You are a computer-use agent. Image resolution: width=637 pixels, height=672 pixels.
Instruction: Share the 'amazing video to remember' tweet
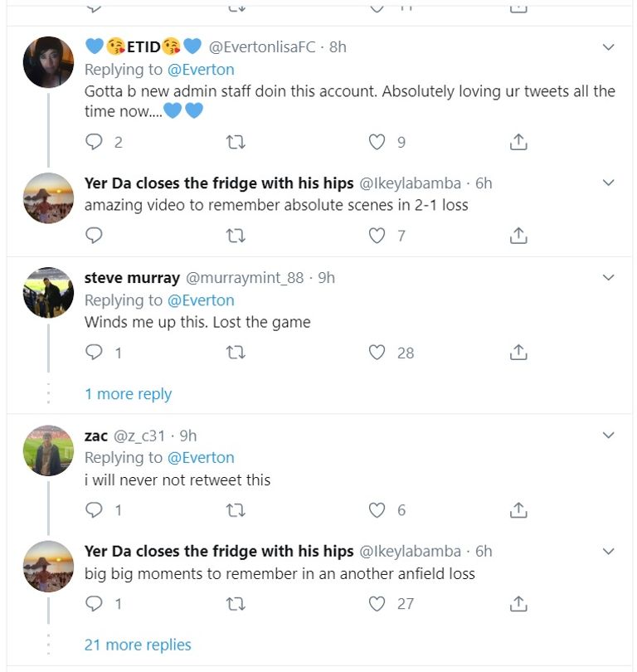(518, 236)
